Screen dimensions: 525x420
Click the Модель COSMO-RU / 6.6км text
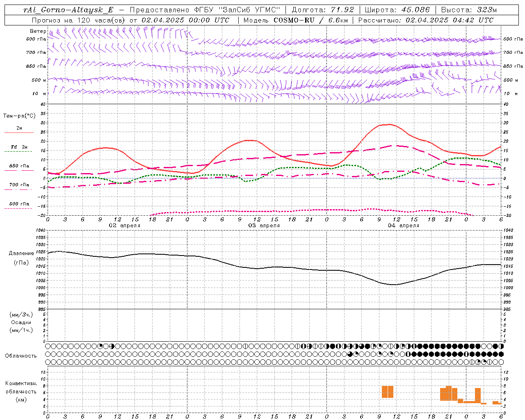tap(295, 20)
